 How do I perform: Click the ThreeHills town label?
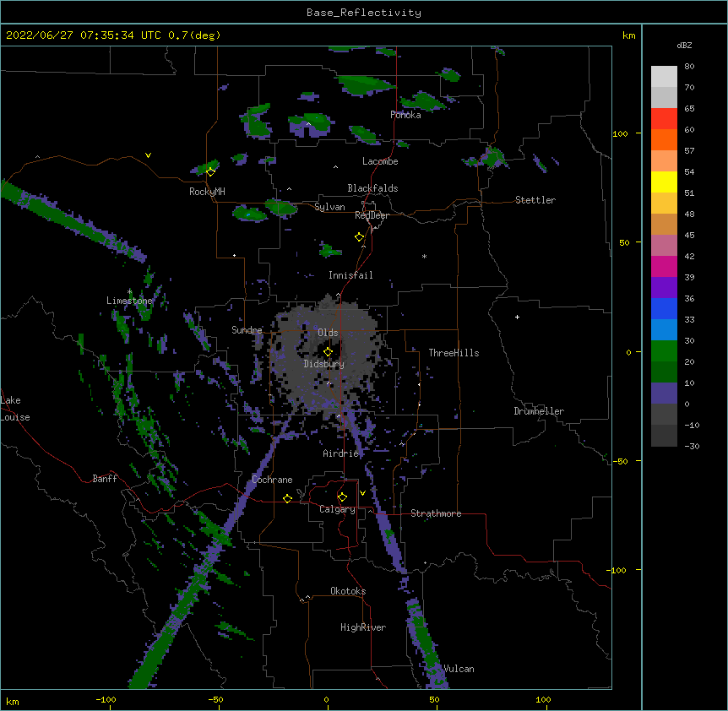coord(454,353)
